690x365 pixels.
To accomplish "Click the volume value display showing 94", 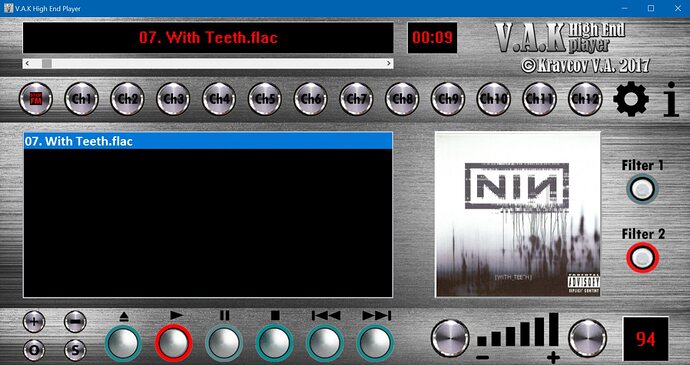I will click(646, 339).
